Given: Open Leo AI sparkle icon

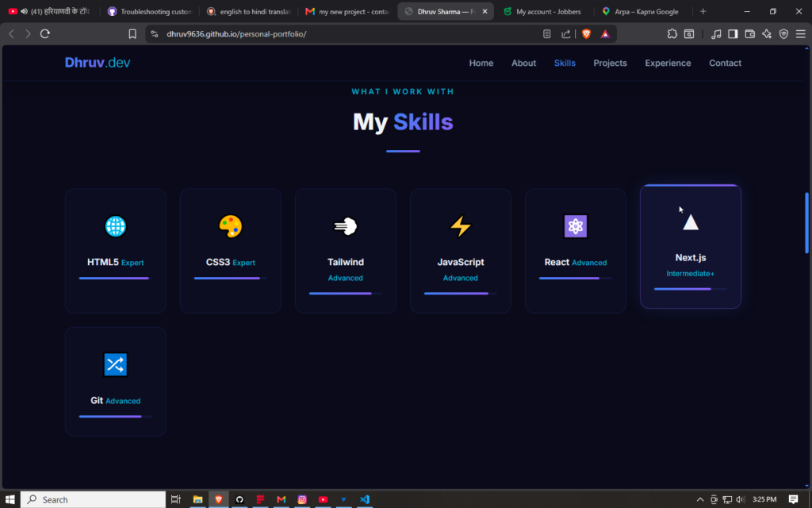Looking at the screenshot, I should 767,33.
